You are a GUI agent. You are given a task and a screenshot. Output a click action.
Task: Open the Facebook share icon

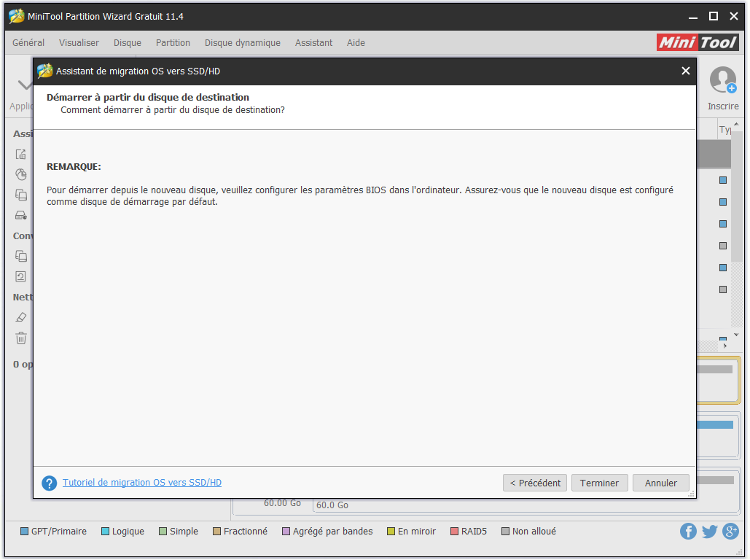688,532
